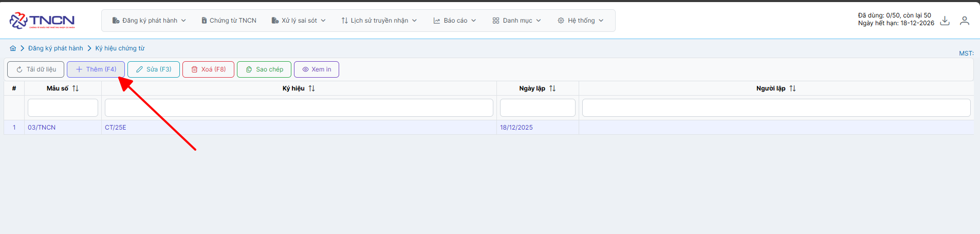
Task: Open the Chứng từ TNCN menu item
Action: [229, 21]
